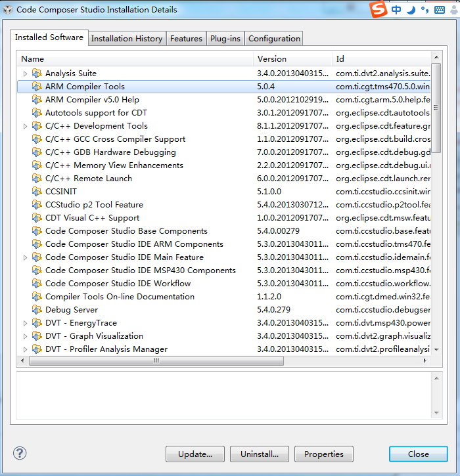Image resolution: width=460 pixels, height=476 pixels.
Task: Click the ARM Compiler v5.0 Help icon
Action: tap(37, 100)
